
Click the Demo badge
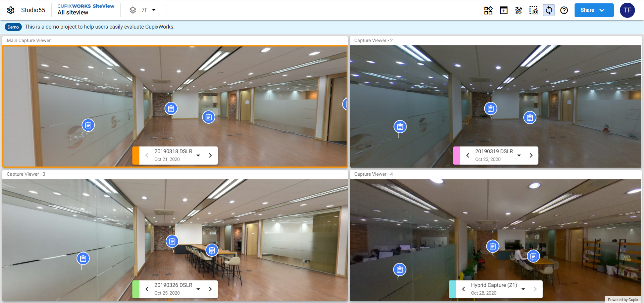[x=13, y=27]
